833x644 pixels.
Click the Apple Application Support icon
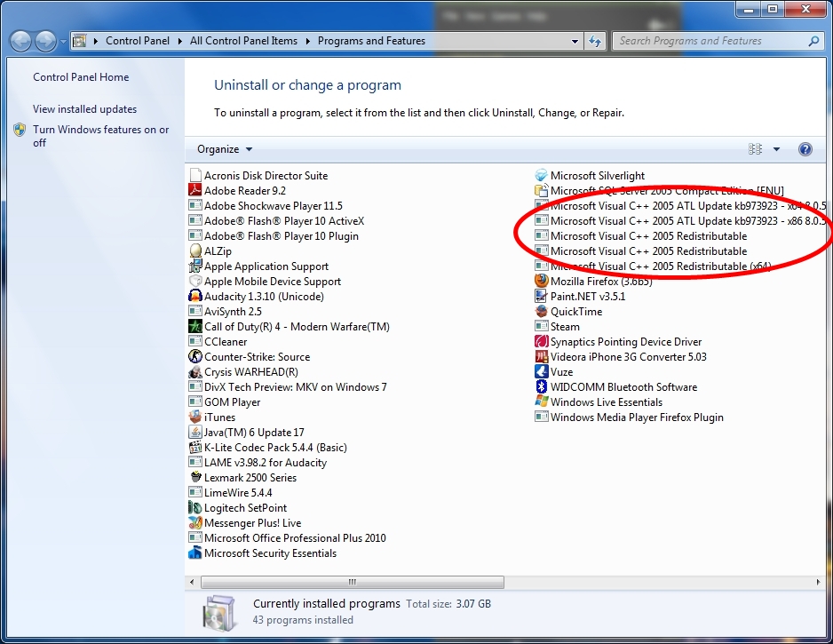coord(195,266)
